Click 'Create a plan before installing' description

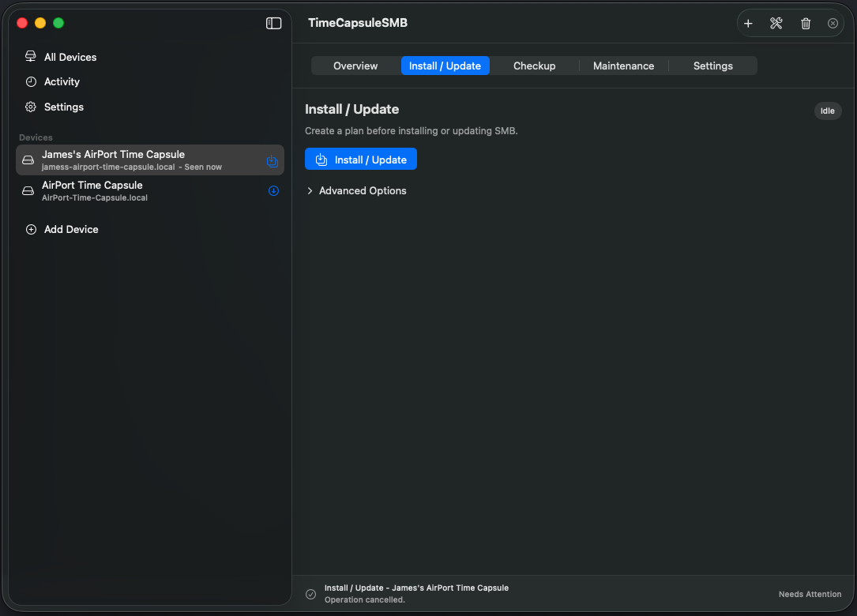pyautogui.click(x=411, y=130)
